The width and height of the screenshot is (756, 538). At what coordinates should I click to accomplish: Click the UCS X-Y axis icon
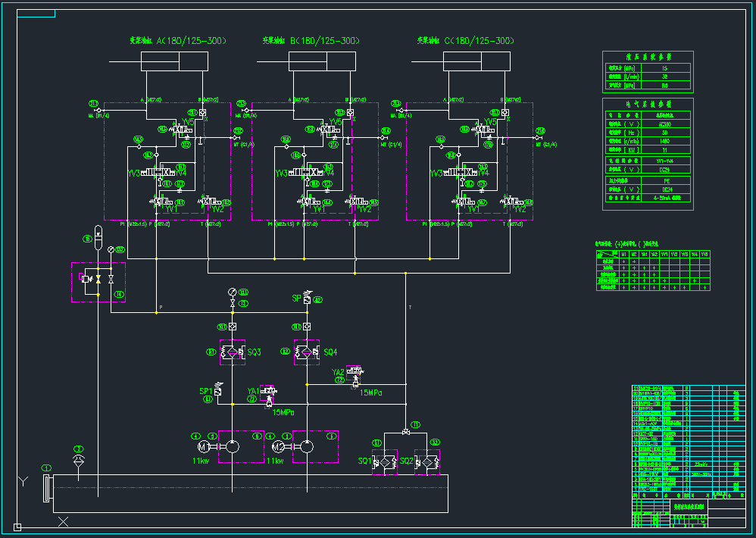42,503
